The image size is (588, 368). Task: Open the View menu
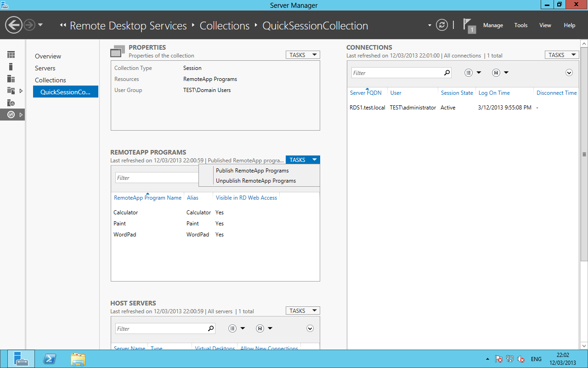click(545, 25)
